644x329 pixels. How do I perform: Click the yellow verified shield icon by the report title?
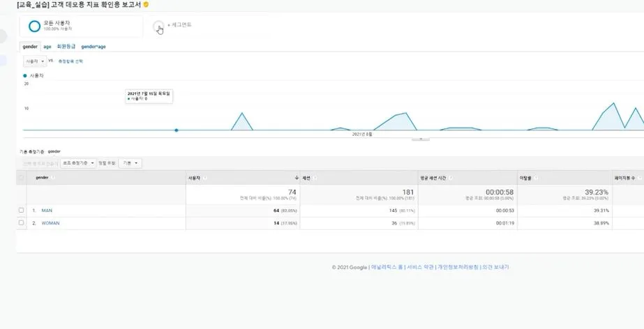coord(147,4)
